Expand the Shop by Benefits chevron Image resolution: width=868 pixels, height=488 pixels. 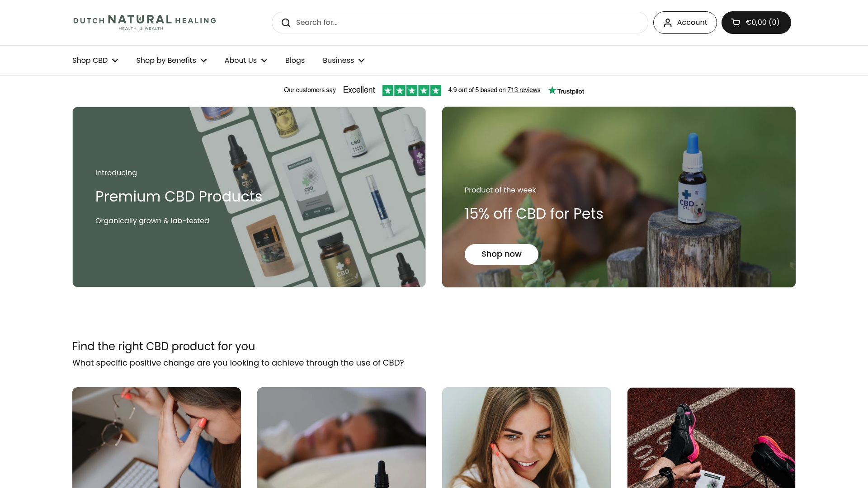pyautogui.click(x=204, y=61)
